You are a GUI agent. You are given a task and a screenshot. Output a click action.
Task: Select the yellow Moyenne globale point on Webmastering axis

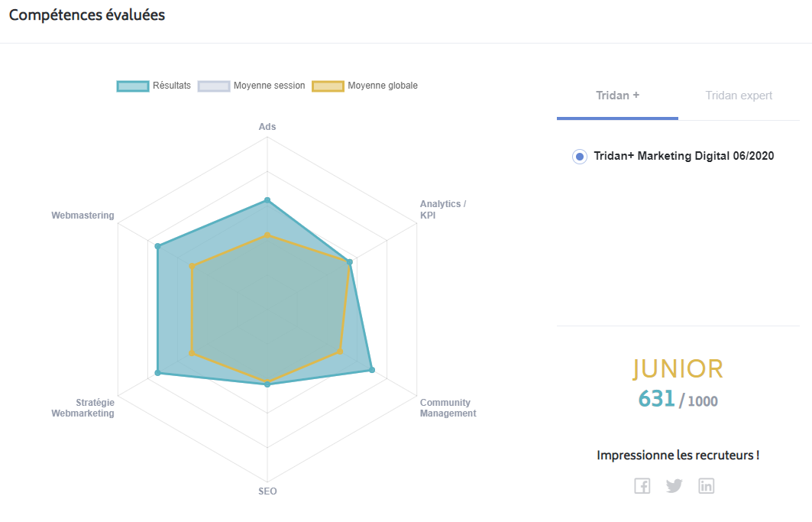(x=192, y=267)
